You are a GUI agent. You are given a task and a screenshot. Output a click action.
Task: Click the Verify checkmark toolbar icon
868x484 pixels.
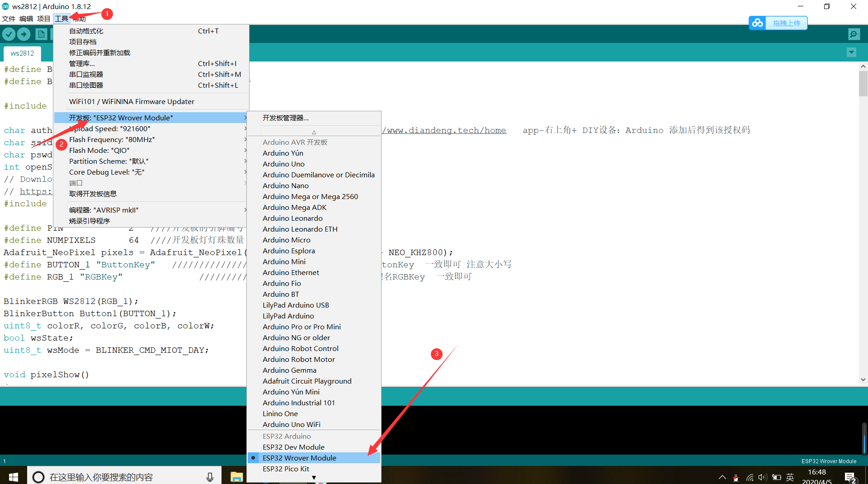tap(9, 34)
